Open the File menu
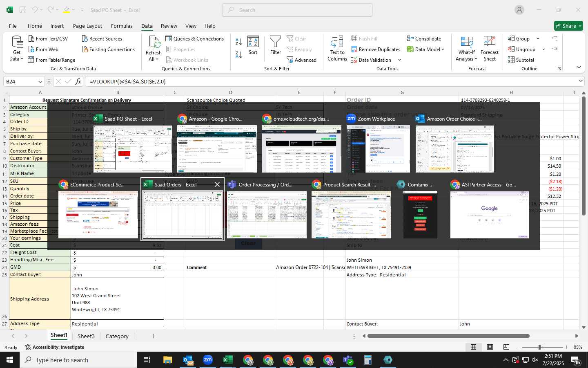Screen dimensions: 588x368 coord(13,26)
